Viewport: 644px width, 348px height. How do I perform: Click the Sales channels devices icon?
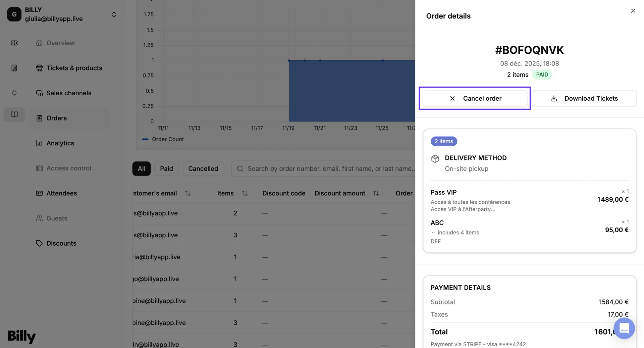[39, 93]
